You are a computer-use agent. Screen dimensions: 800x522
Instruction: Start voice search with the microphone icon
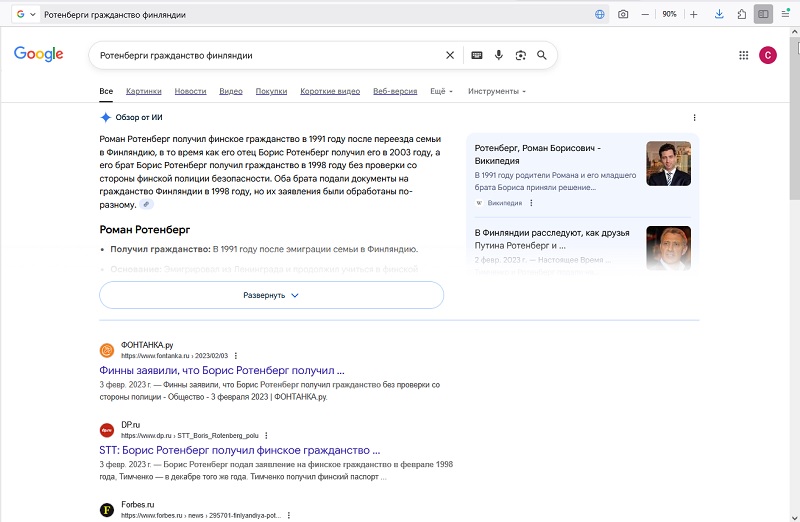pyautogui.click(x=498, y=55)
